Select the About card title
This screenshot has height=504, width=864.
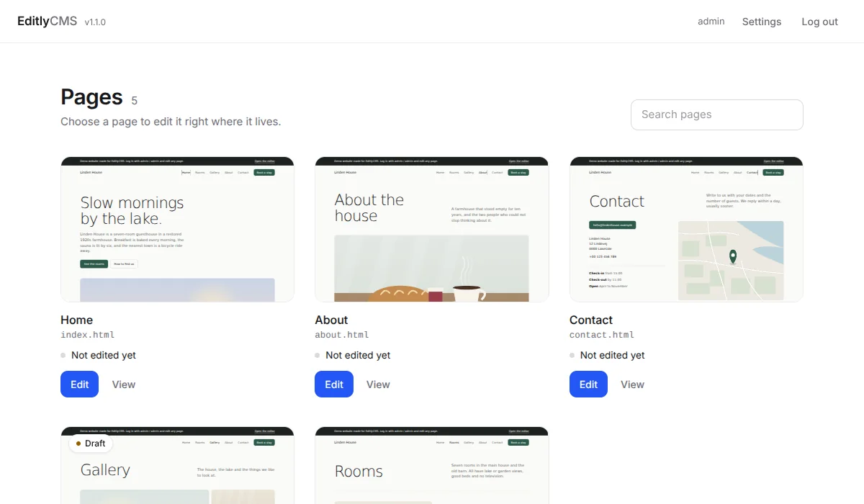(x=331, y=320)
